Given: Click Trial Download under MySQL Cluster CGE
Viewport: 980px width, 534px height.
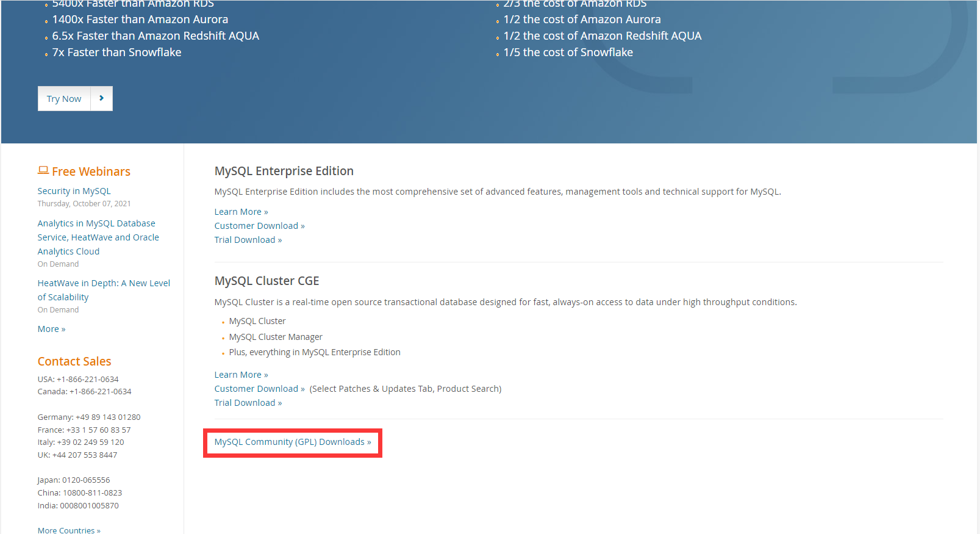Looking at the screenshot, I should coord(248,403).
